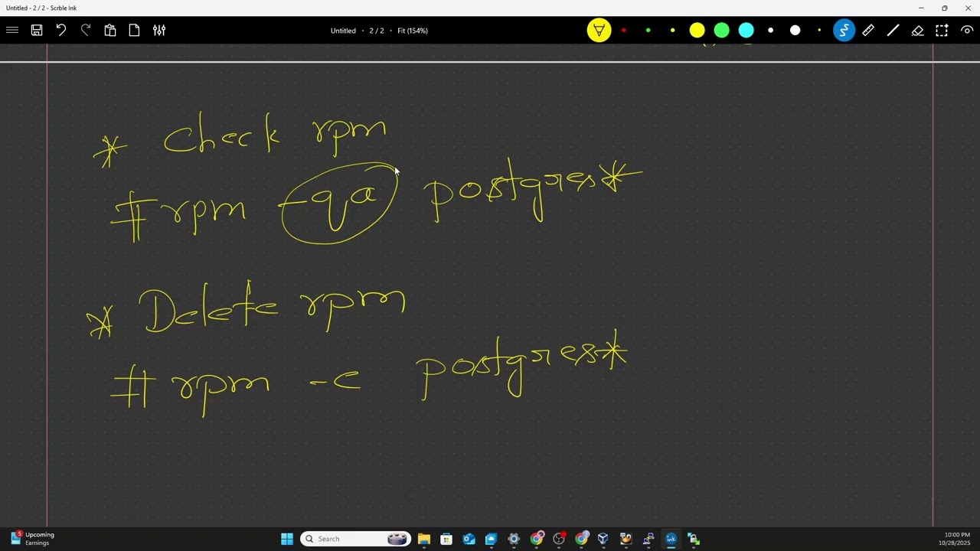Activate the dashed rectangle selection tool
This screenshot has width=980, height=551.
point(942,31)
